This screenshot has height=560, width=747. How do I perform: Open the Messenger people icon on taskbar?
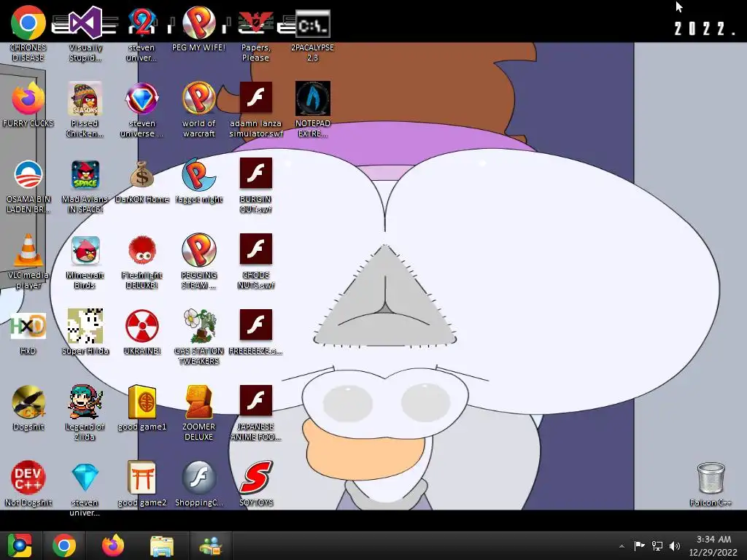pos(211,546)
